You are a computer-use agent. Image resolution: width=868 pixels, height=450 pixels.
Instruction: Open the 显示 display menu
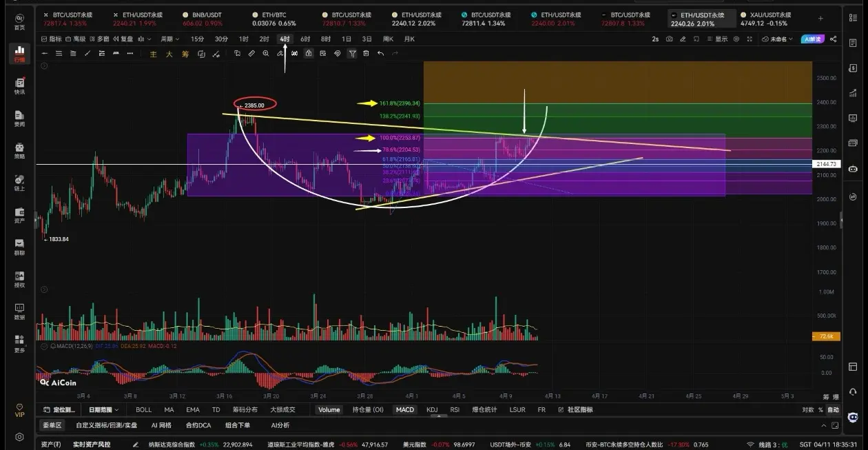(x=718, y=39)
